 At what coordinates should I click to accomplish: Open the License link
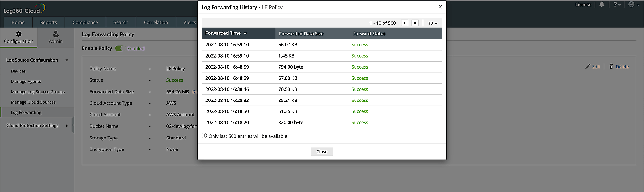[583, 5]
